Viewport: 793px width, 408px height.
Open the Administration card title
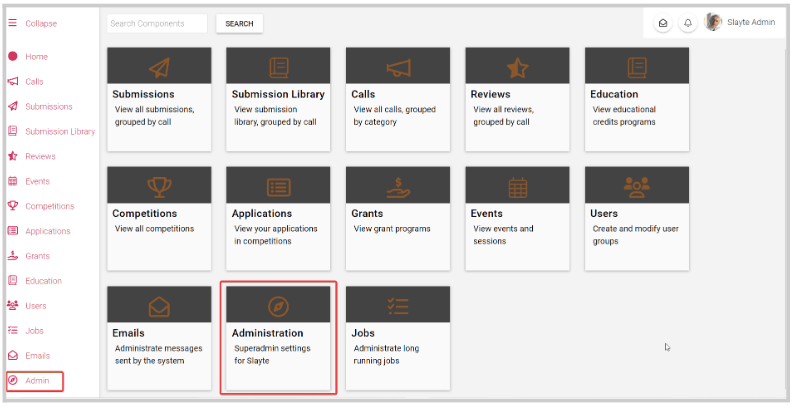268,333
